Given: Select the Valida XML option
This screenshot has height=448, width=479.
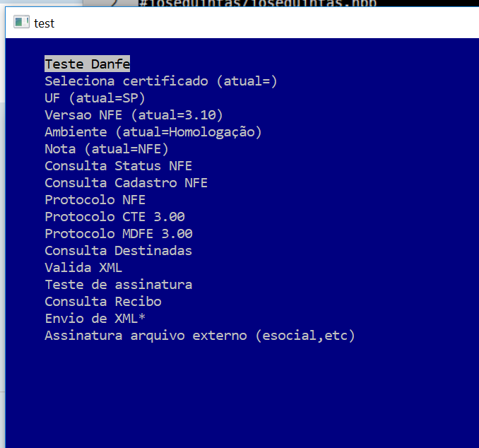Looking at the screenshot, I should point(83,268).
